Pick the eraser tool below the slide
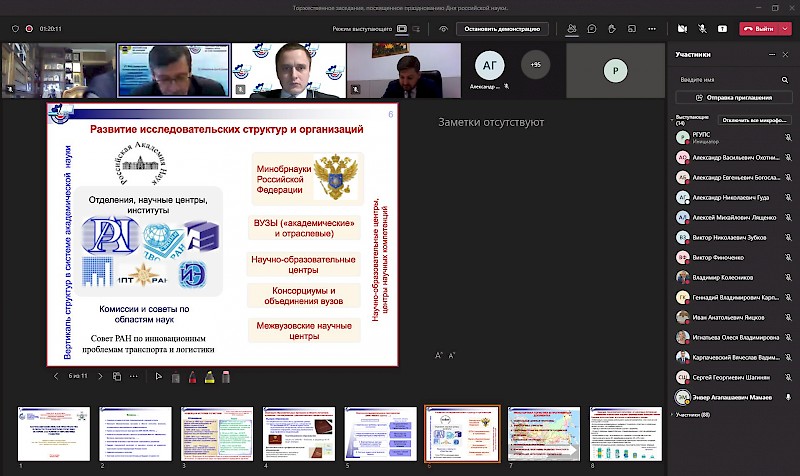The height and width of the screenshot is (476, 800). coord(226,377)
